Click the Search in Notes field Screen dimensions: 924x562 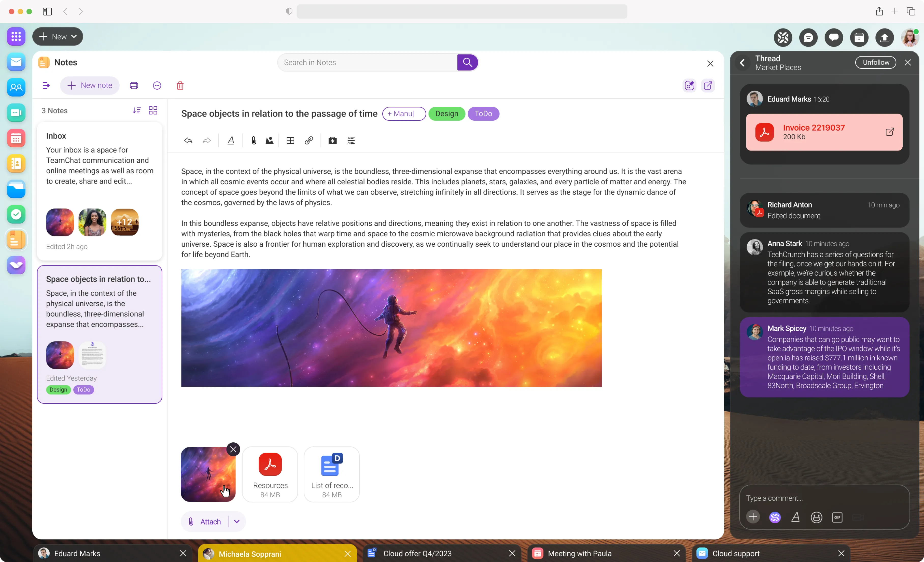pos(368,62)
